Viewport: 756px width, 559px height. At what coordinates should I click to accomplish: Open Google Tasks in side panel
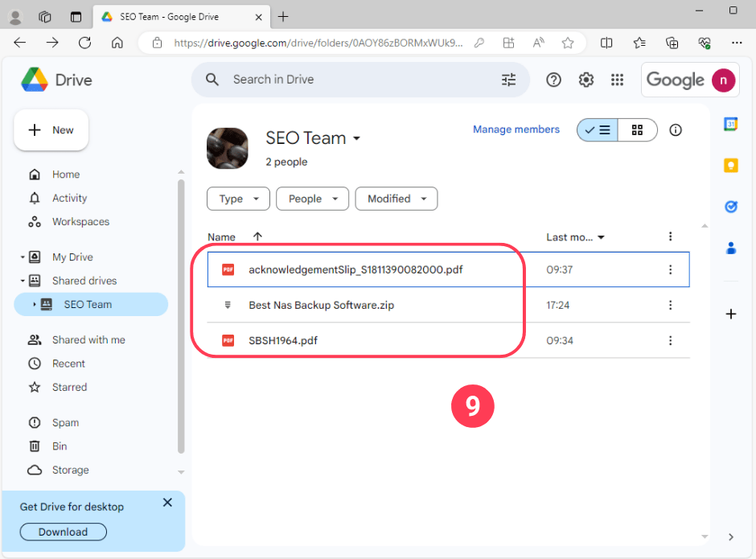click(730, 207)
